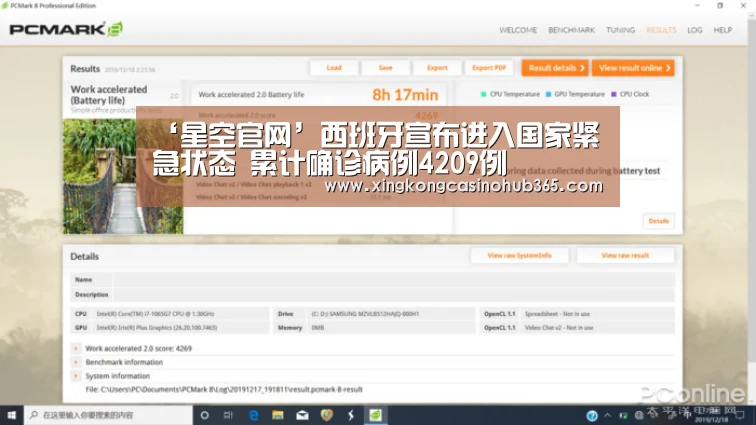
Task: Click the Spreadsheet - Not in use text
Action: coord(557,314)
